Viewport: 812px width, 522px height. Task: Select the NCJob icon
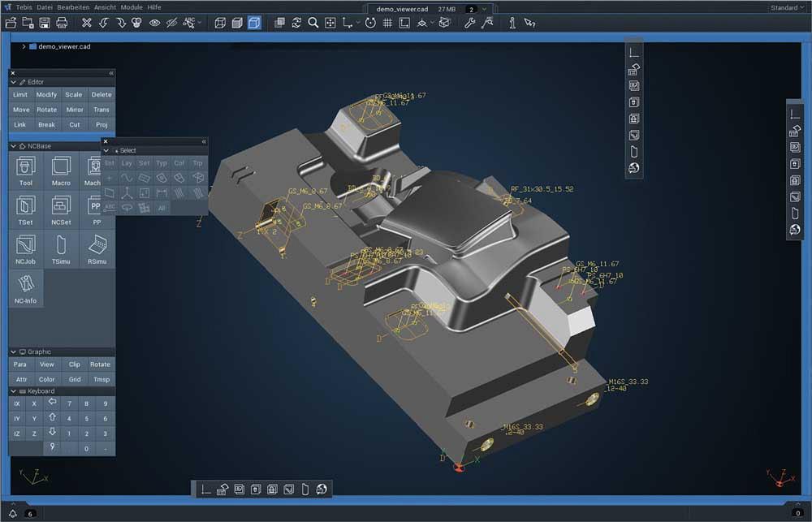[24, 248]
